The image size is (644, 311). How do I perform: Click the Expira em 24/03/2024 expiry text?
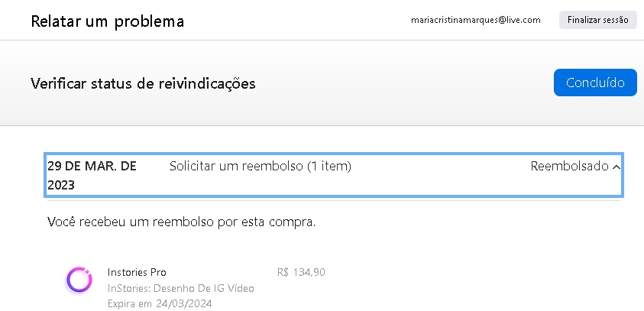pyautogui.click(x=160, y=303)
